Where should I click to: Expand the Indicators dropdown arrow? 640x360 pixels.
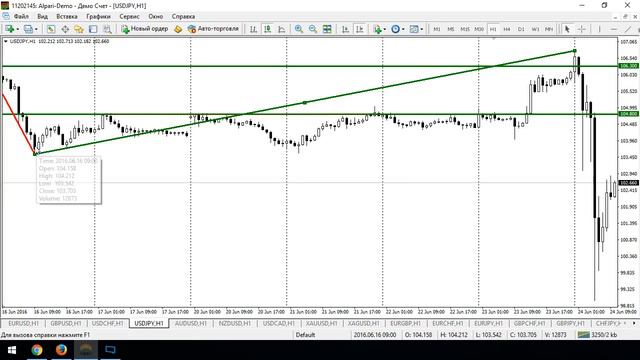click(x=384, y=29)
